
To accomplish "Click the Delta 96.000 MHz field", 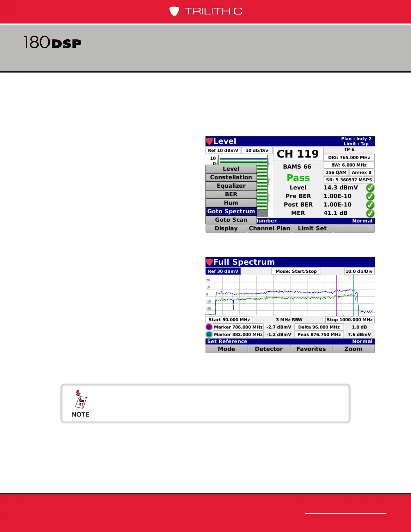I will point(319,327).
